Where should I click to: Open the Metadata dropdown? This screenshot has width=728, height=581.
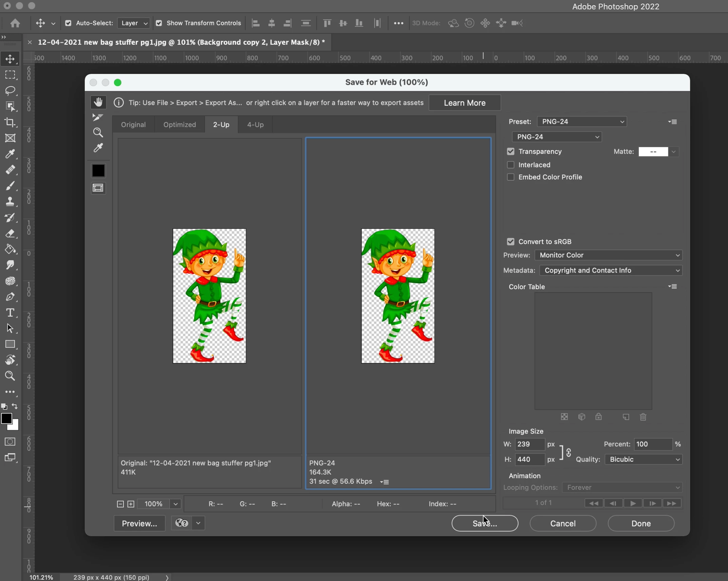pyautogui.click(x=611, y=271)
